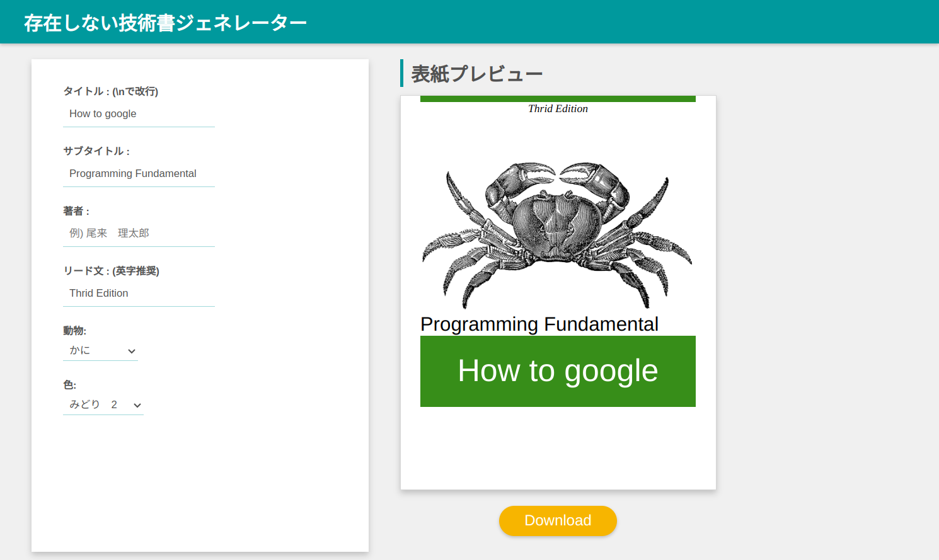Click the "表紙プレビュー" heading text

pos(477,74)
